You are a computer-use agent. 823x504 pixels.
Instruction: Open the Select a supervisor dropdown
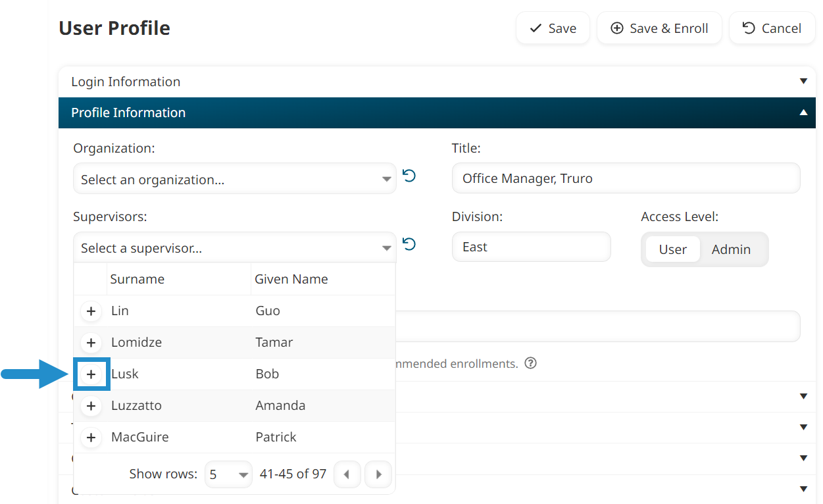pyautogui.click(x=235, y=248)
